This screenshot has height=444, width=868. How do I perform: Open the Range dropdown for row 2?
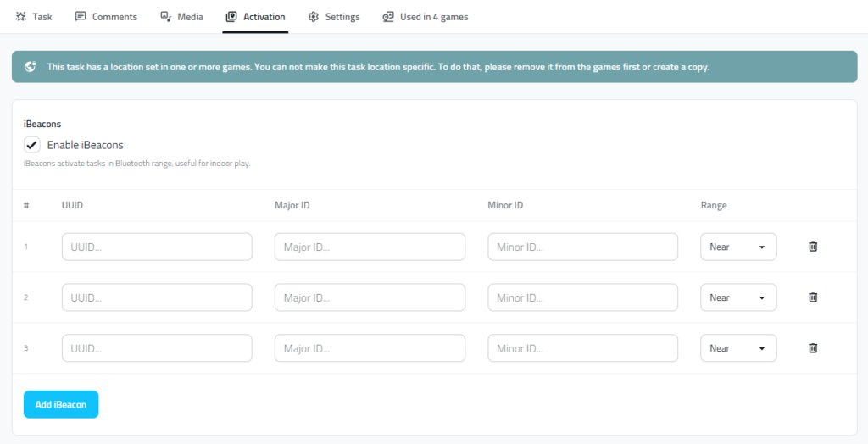(737, 297)
